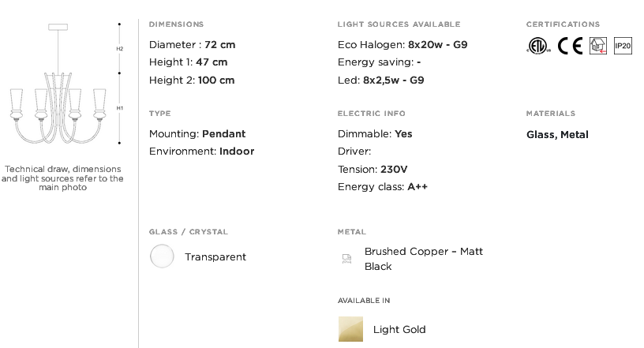Select the Transparent glass swatch
The height and width of the screenshot is (348, 644).
162,256
